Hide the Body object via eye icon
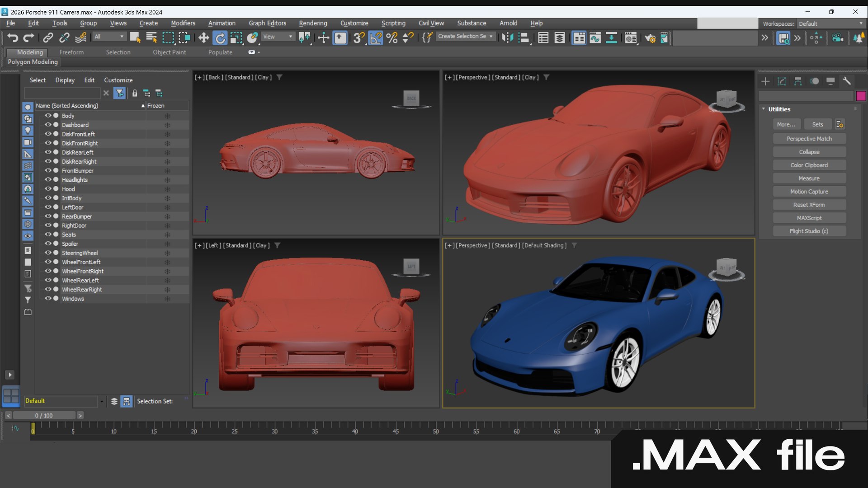 point(47,116)
